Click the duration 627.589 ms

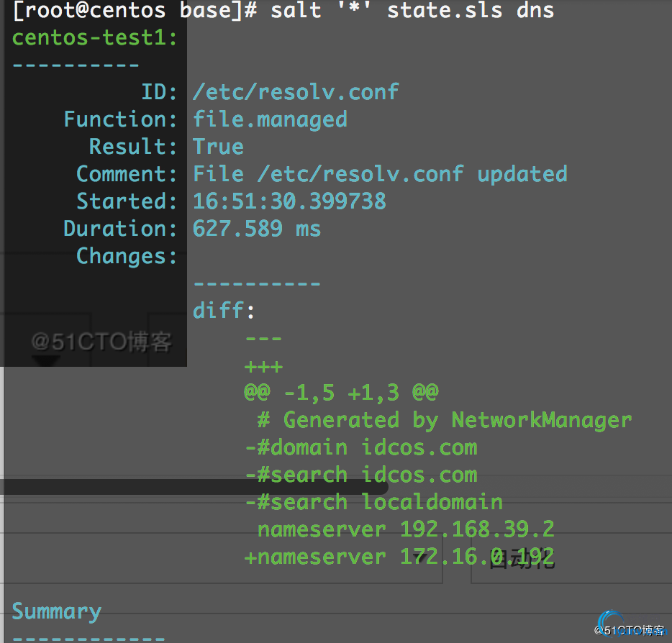click(256, 229)
